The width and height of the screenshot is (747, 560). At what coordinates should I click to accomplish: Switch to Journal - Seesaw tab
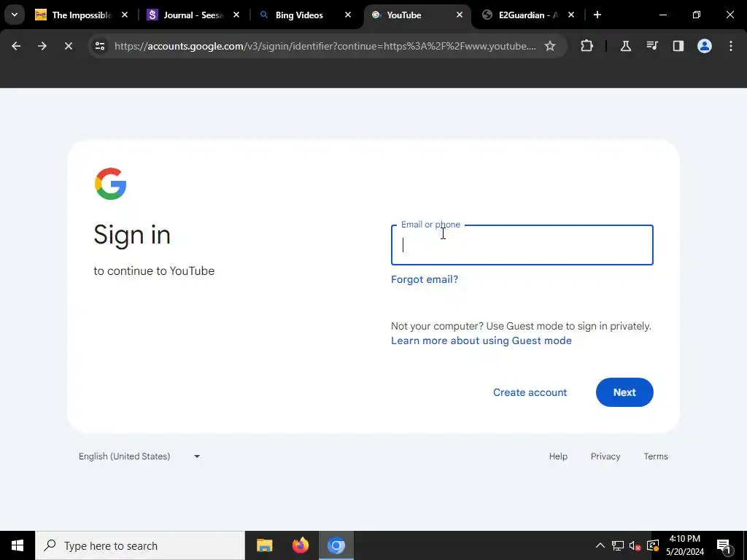[x=193, y=15]
